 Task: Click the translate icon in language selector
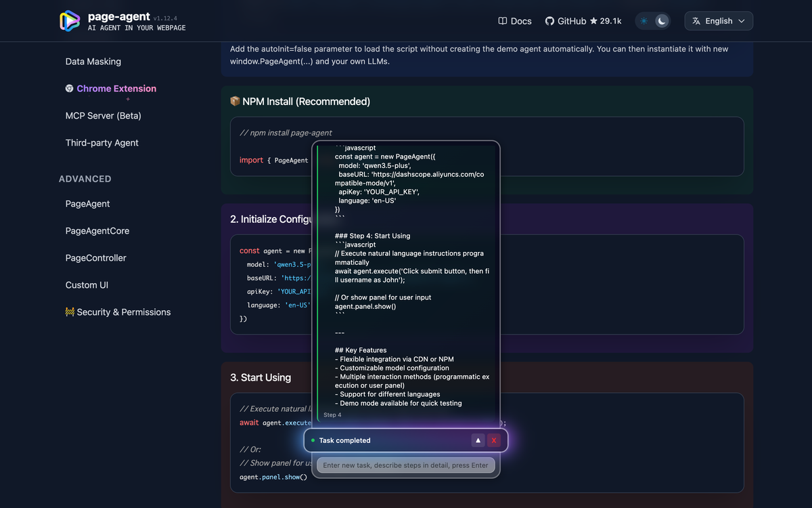[x=696, y=21]
